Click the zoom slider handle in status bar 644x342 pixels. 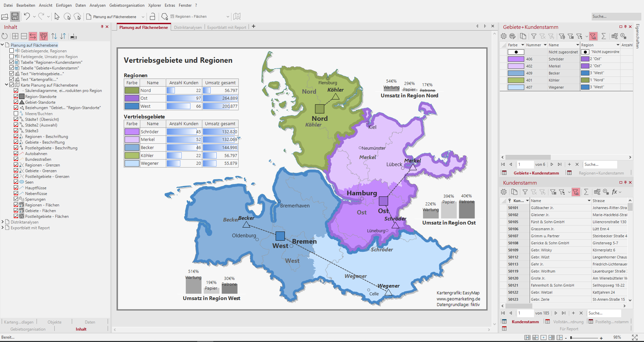point(571,338)
